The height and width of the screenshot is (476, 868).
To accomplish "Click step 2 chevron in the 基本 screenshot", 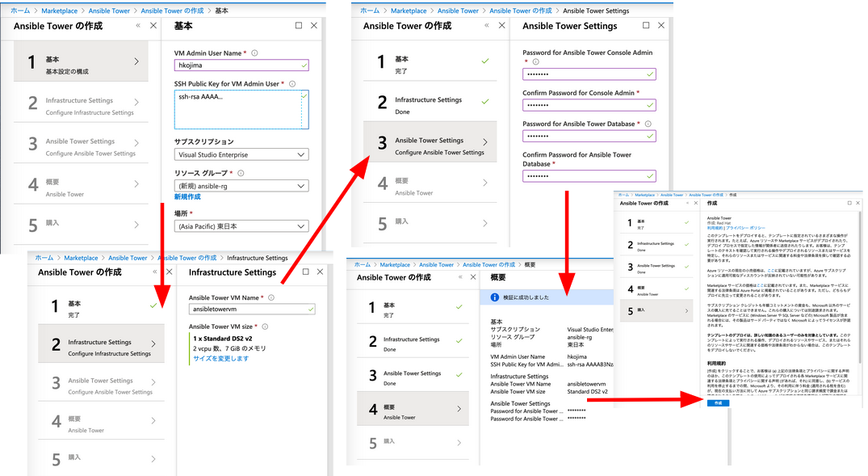I will 136,102.
